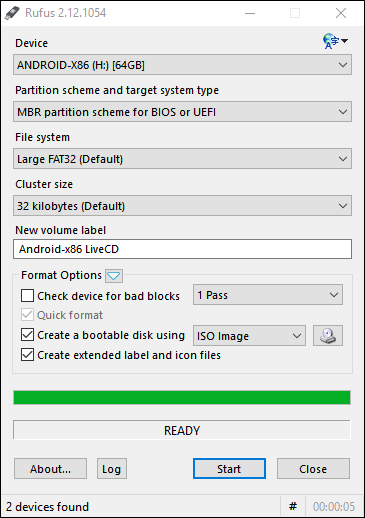The height and width of the screenshot is (518, 365).
Task: Click the disc icon to select ISO image
Action: point(328,335)
